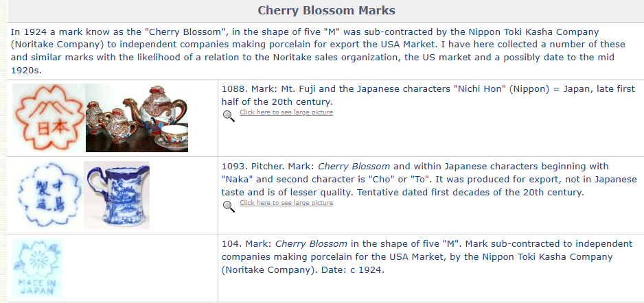Click the magnifier icon in entry 1093
Image resolution: width=644 pixels, height=303 pixels.
coord(229,206)
